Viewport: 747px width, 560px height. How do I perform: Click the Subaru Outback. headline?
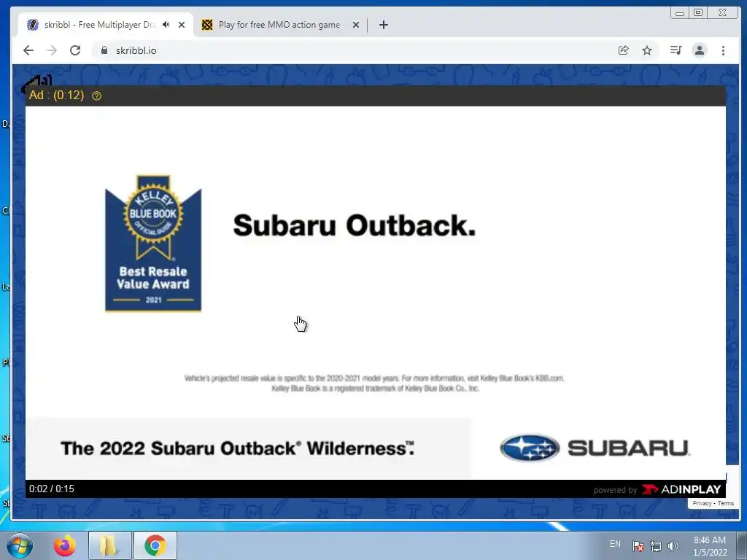point(355,225)
